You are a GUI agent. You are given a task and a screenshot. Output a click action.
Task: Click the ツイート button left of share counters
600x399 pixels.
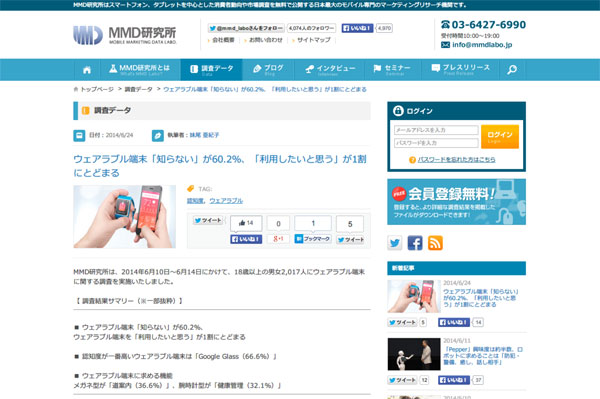pos(208,220)
